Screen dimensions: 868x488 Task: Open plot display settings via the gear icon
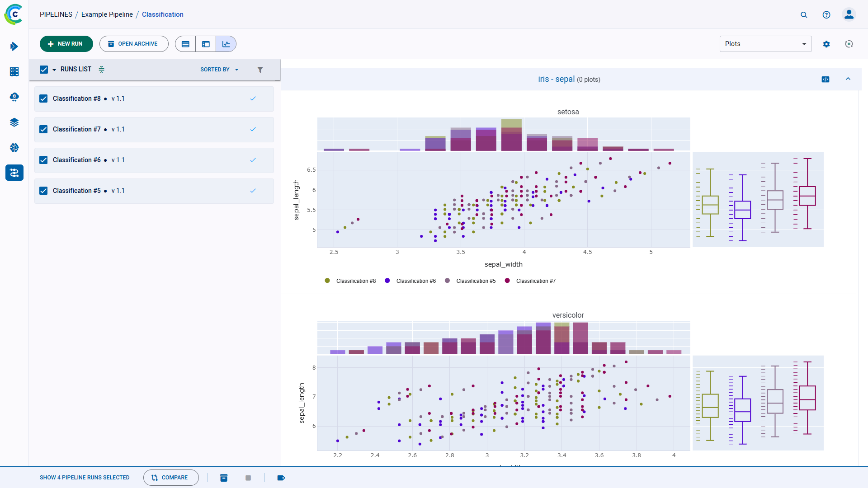click(x=827, y=44)
